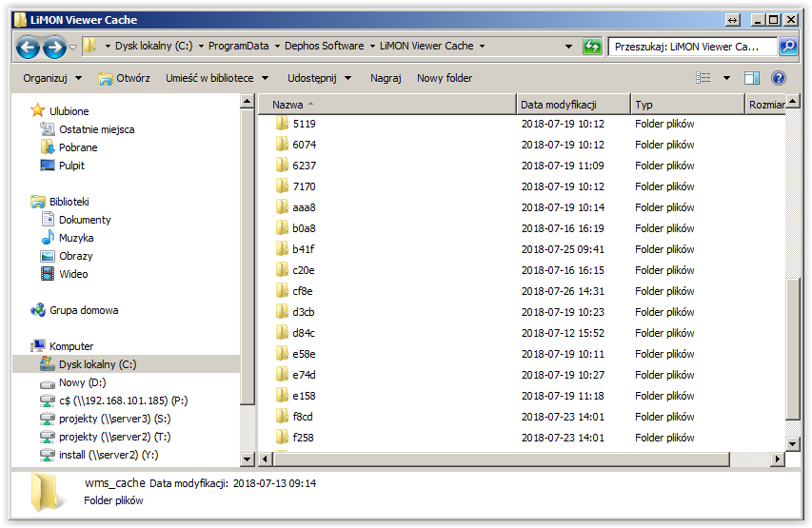Screen dimensions: 812x528
Task: Select Ostatnie miejsca in the sidebar
Action: click(96, 129)
